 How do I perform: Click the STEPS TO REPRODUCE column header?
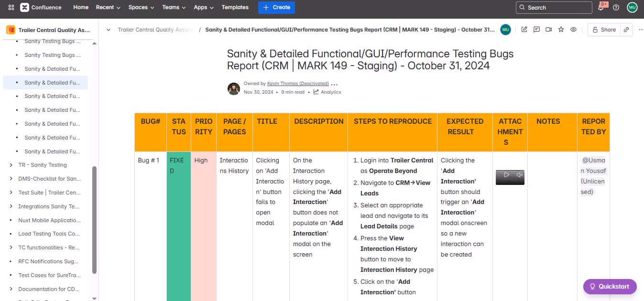[x=393, y=132]
